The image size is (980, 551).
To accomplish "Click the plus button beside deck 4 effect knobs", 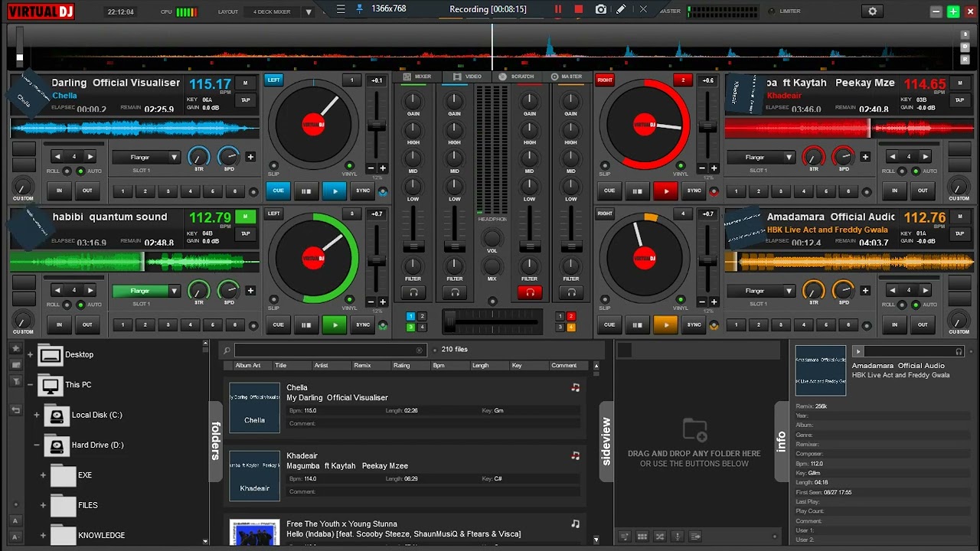I will coord(865,291).
